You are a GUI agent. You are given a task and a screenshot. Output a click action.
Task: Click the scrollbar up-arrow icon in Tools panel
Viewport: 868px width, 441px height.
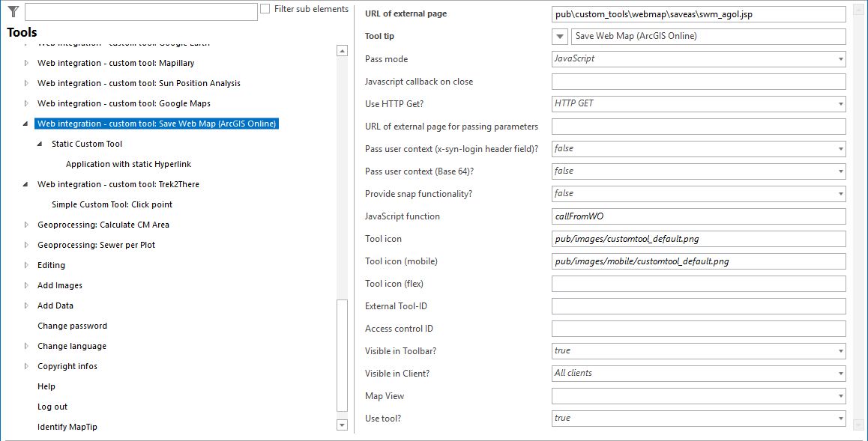[342, 51]
